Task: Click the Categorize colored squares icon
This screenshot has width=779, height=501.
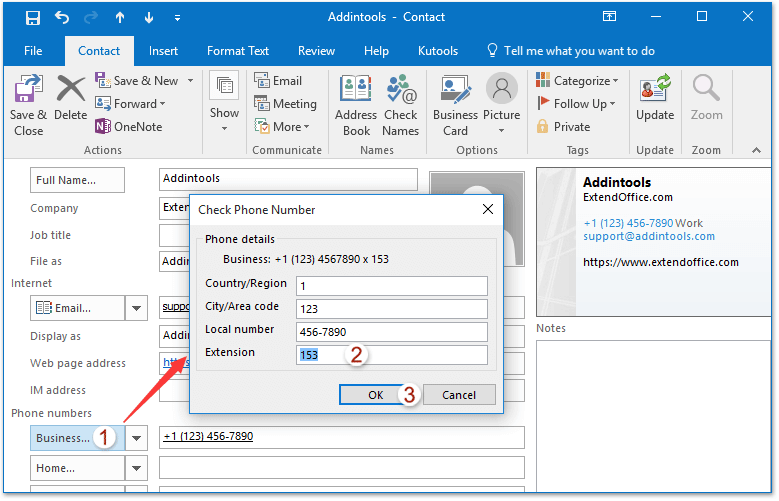Action: click(543, 80)
